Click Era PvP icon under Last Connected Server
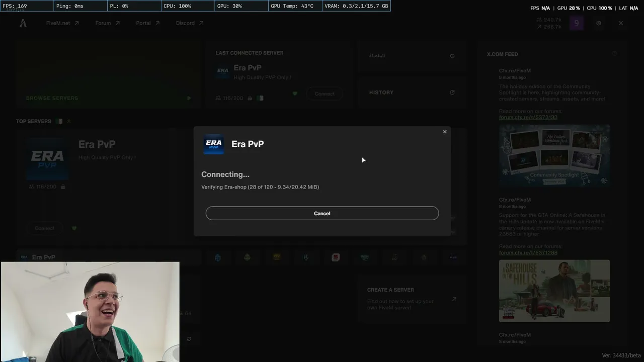This screenshot has height=362, width=644. click(223, 71)
